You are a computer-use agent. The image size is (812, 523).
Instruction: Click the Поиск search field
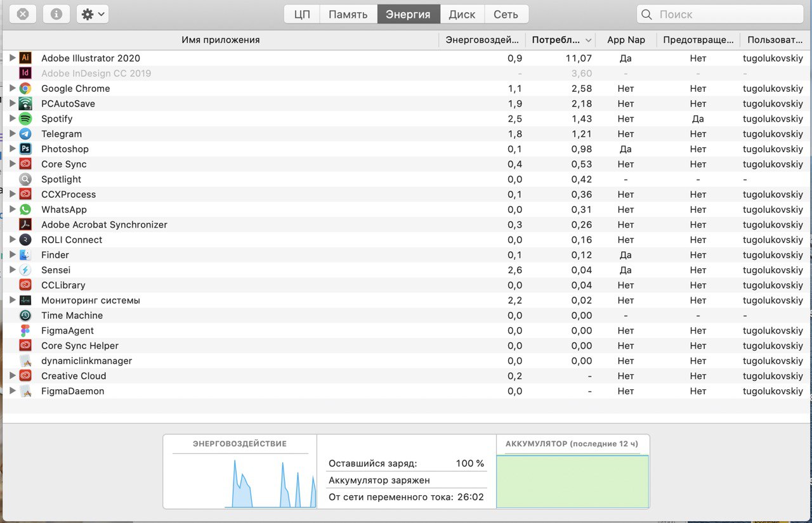(721, 14)
